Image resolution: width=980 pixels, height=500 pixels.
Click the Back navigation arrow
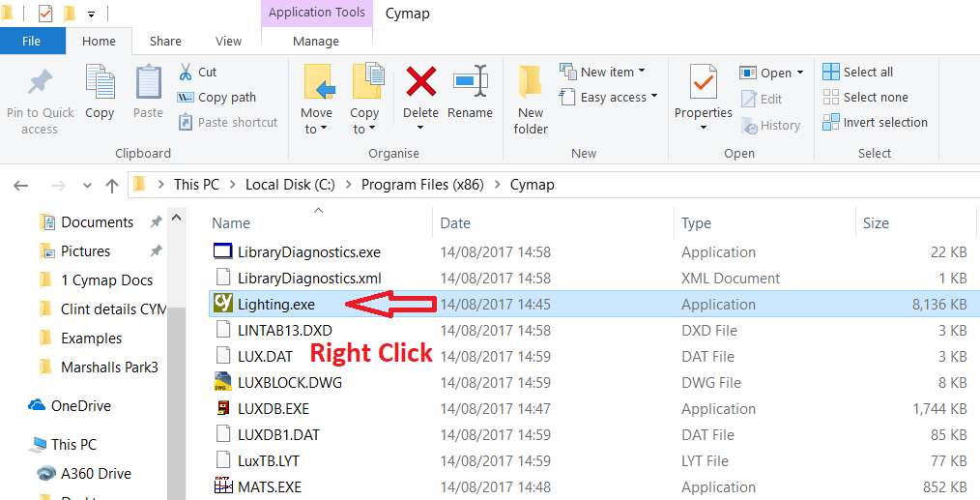21,186
